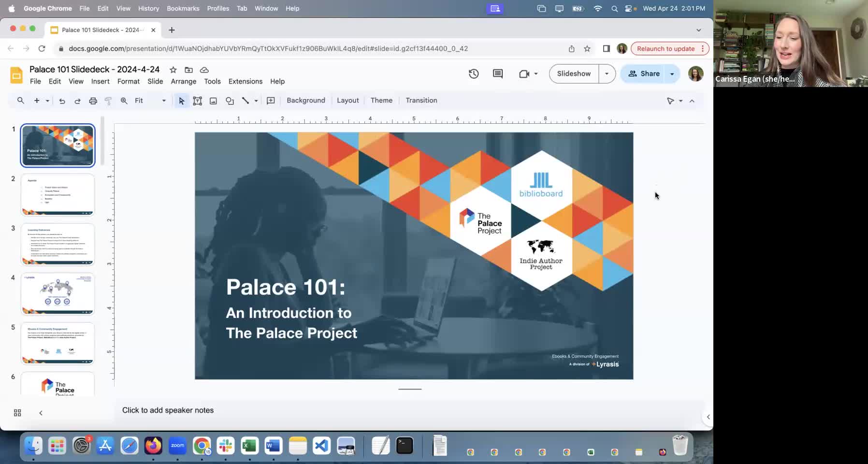Expand the Slideshow options dropdown arrow
The width and height of the screenshot is (868, 464).
coord(607,73)
